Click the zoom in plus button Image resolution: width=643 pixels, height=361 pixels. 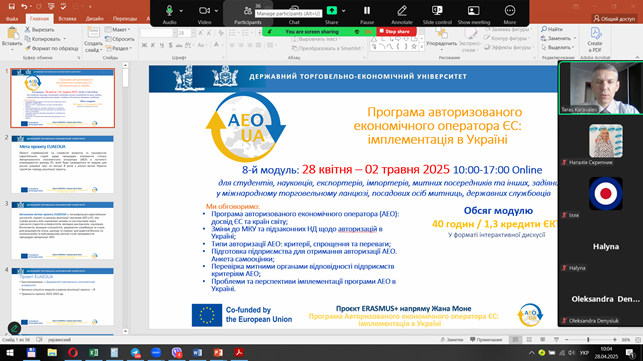pos(615,340)
